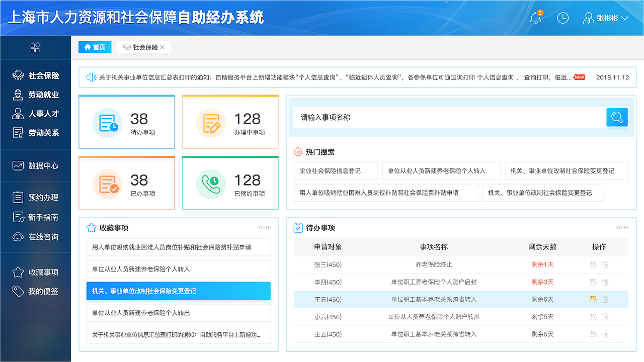Expand the 张彬彬 user dropdown
This screenshot has width=644, height=362.
[624, 18]
